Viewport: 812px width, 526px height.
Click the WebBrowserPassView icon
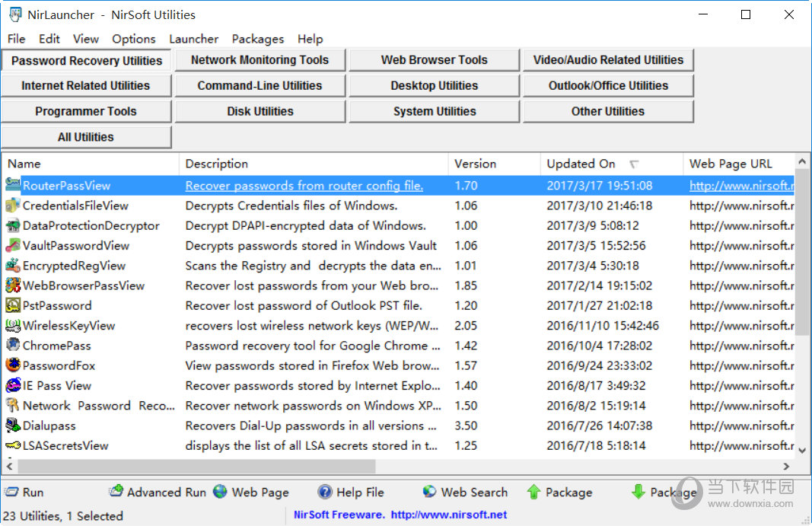13,285
